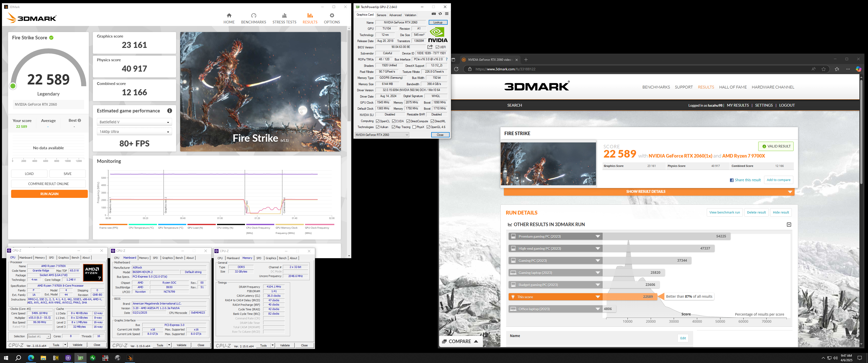This screenshot has width=868, height=363.
Task: Click the GPU-Z refresh icon
Action: tap(440, 14)
